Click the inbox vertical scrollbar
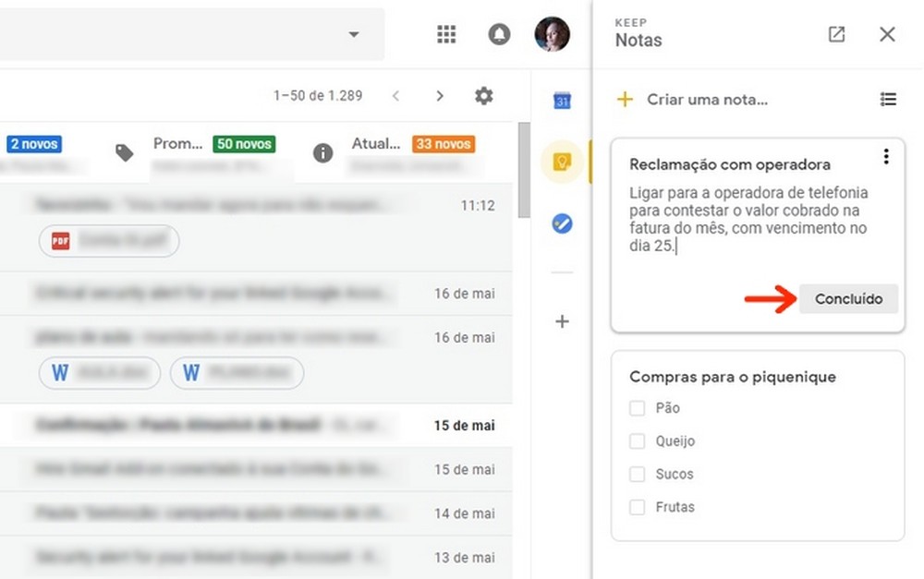Screen dimensions: 924x579 (x=524, y=170)
